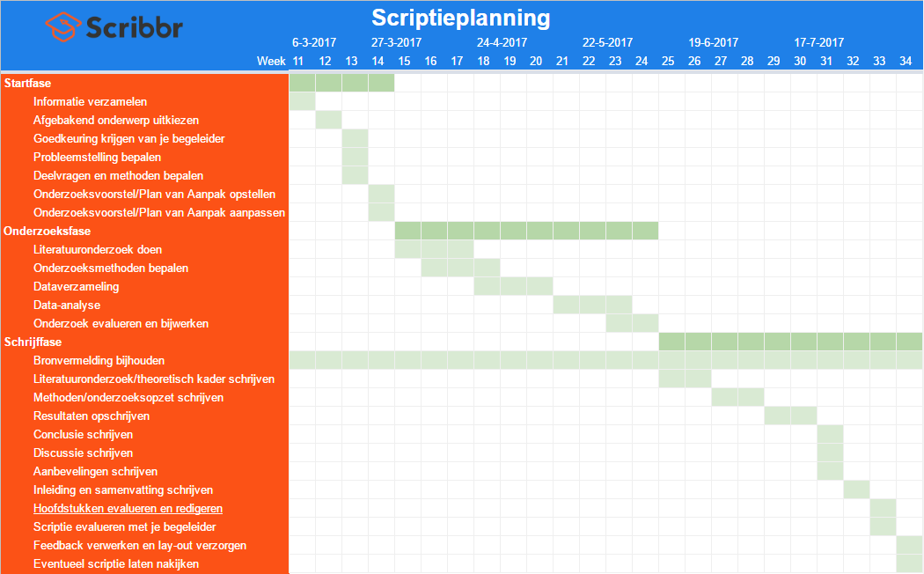Image resolution: width=924 pixels, height=574 pixels.
Task: Click the Scriptieplanning title
Action: [x=460, y=18]
